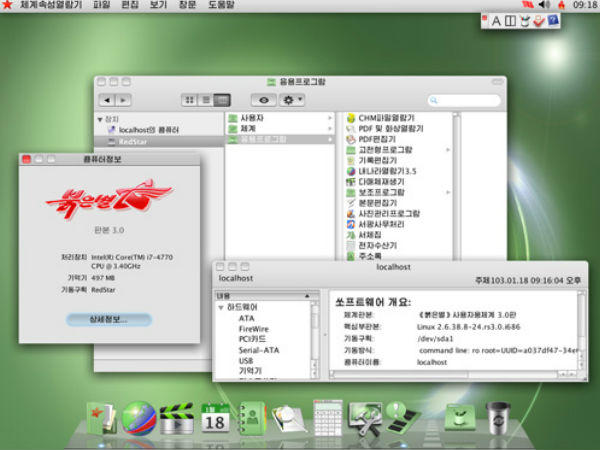
Task: Open the calendar icon in the dock
Action: point(215,417)
